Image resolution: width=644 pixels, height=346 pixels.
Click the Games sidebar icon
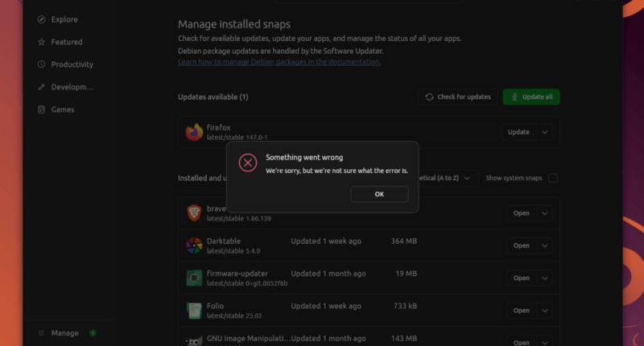tap(41, 109)
